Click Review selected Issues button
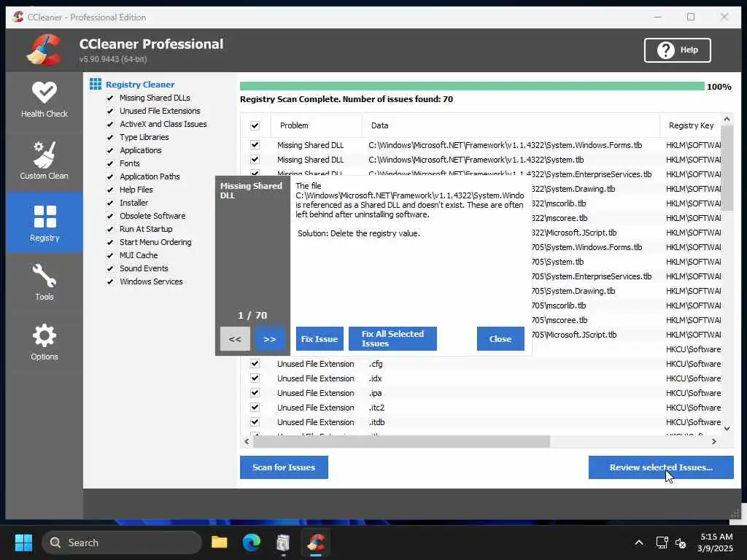Image resolution: width=747 pixels, height=560 pixels. point(661,467)
